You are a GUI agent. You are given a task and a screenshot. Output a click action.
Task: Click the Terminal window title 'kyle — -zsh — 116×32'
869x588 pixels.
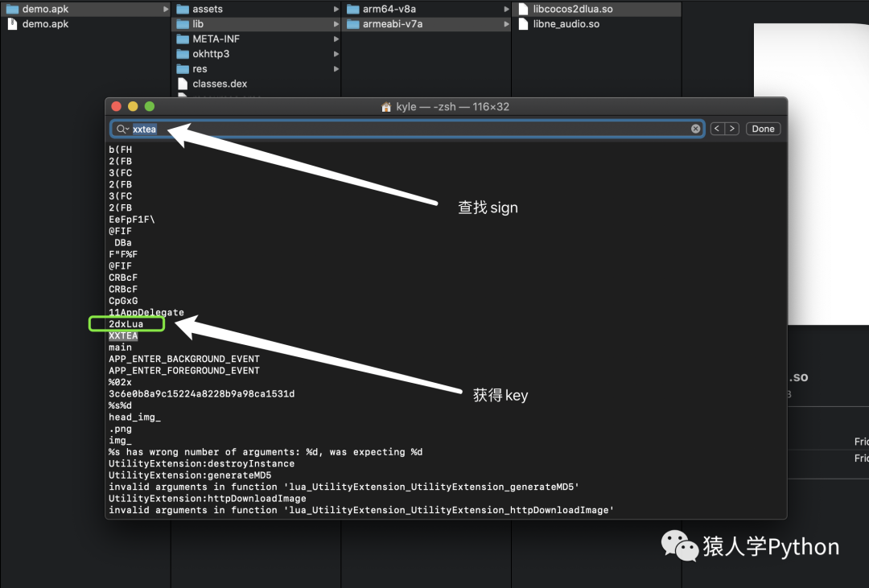[x=452, y=107]
